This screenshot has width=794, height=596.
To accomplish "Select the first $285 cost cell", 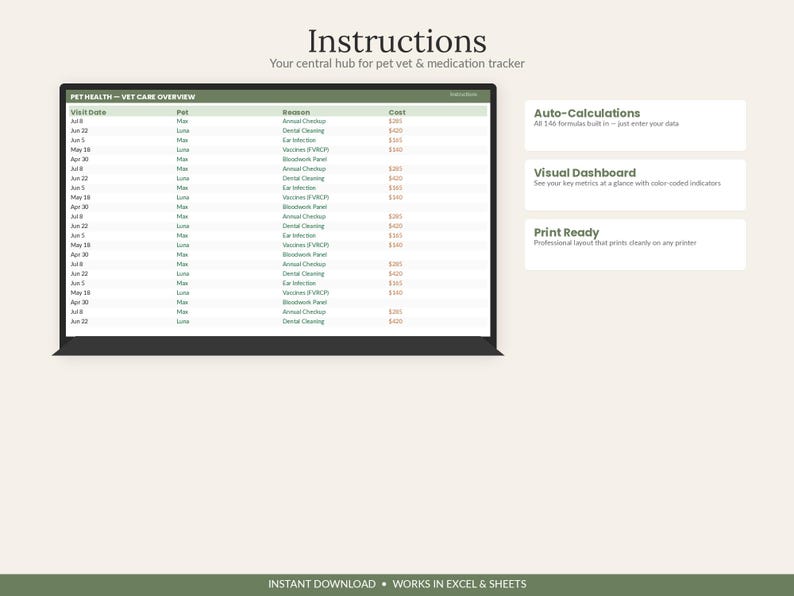I will tap(395, 121).
